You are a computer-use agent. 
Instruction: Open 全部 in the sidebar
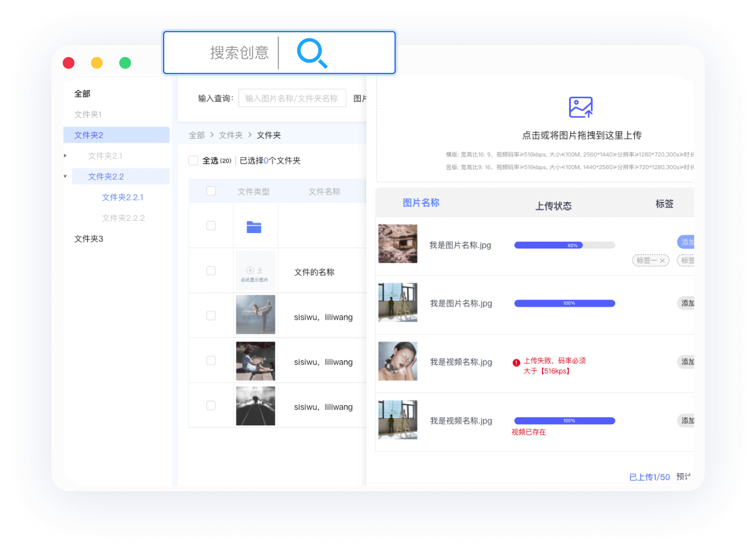click(x=82, y=93)
